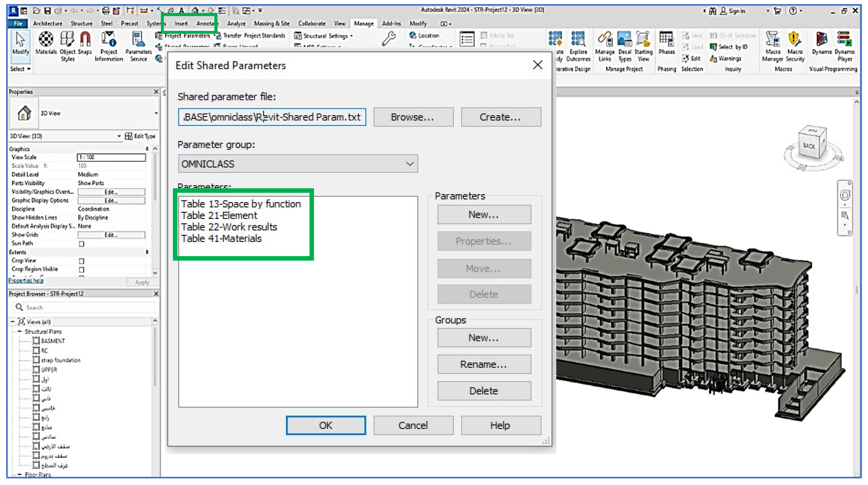Image resolution: width=868 pixels, height=485 pixels.
Task: Open the 3D View type selector dropdown
Action: point(156,113)
